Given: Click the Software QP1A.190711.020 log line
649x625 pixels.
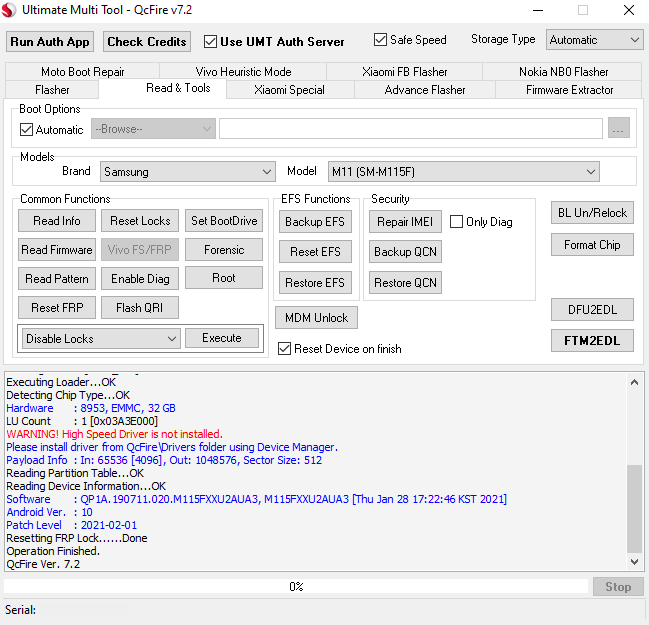Looking at the screenshot, I should click(257, 499).
